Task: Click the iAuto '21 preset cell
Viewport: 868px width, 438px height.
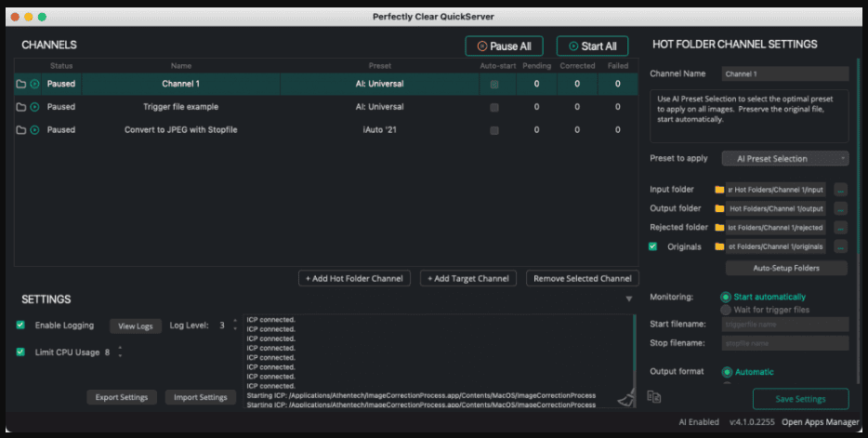Action: [380, 130]
